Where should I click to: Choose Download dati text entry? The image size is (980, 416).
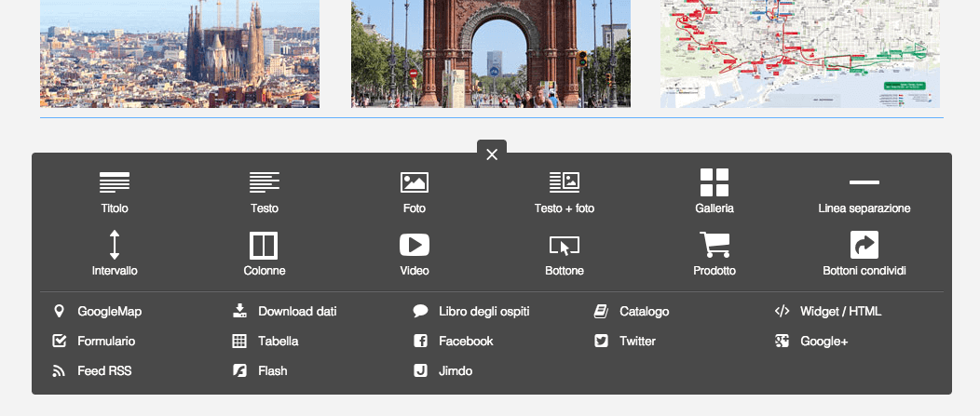(297, 311)
